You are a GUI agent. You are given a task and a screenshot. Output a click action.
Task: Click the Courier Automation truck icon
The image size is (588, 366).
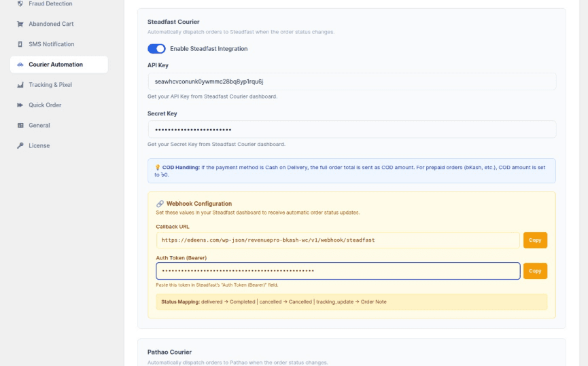coord(20,65)
